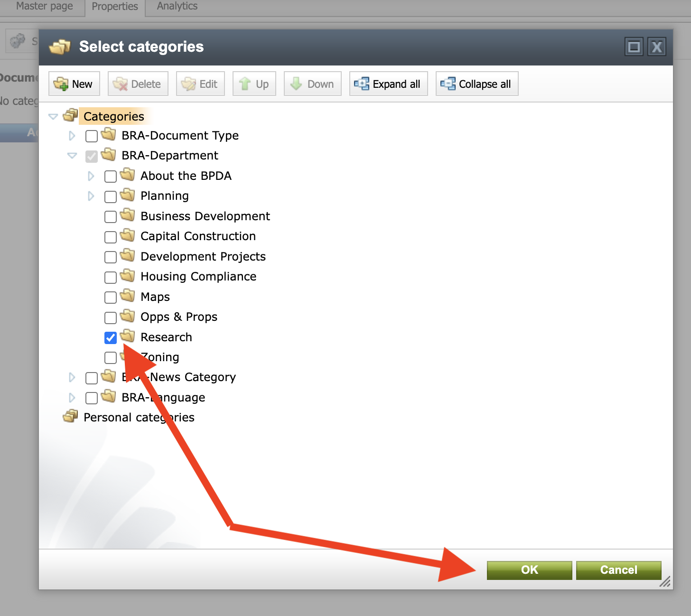Uncheck the Research category checkbox

(x=111, y=337)
